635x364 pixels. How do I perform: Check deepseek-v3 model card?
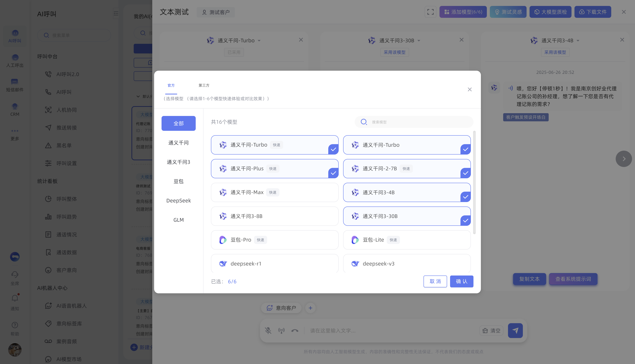click(407, 263)
